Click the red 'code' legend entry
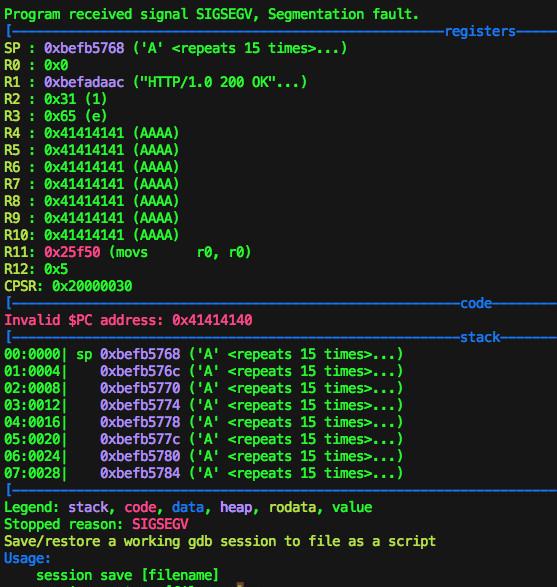The height and width of the screenshot is (587, 557). pos(140,507)
